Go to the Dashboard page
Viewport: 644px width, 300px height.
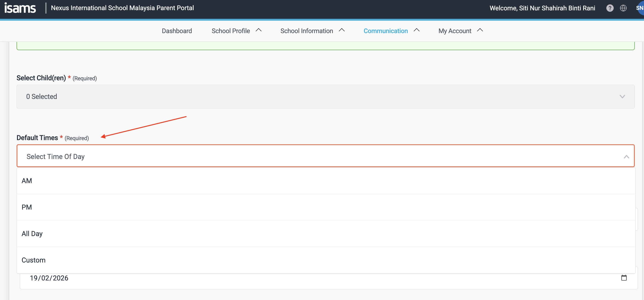pos(177,31)
